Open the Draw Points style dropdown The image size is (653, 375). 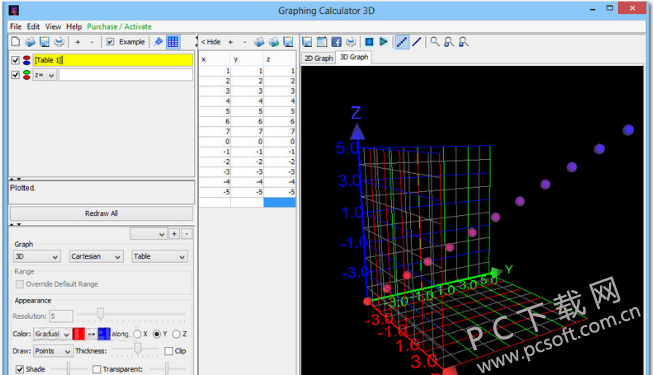(53, 351)
